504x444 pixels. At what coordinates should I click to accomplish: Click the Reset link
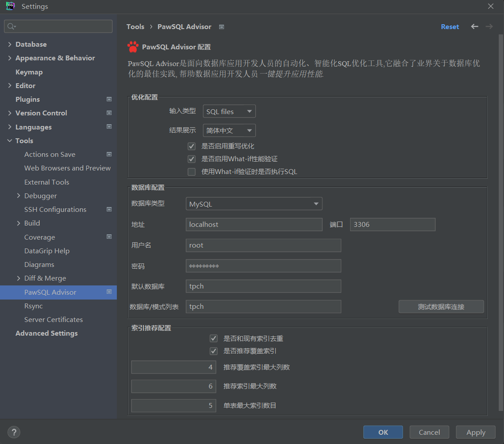pyautogui.click(x=450, y=27)
